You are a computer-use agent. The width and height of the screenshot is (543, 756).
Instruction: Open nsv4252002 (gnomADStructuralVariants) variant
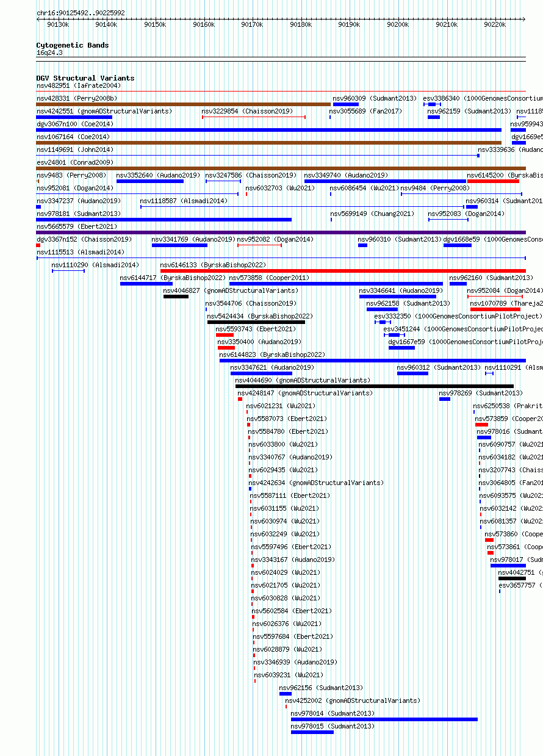(x=353, y=700)
